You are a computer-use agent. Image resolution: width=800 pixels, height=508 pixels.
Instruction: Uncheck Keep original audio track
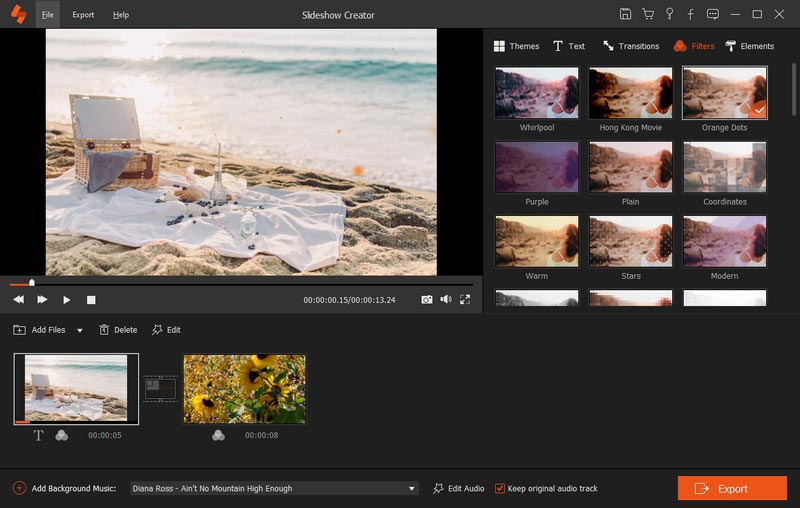pyautogui.click(x=501, y=488)
